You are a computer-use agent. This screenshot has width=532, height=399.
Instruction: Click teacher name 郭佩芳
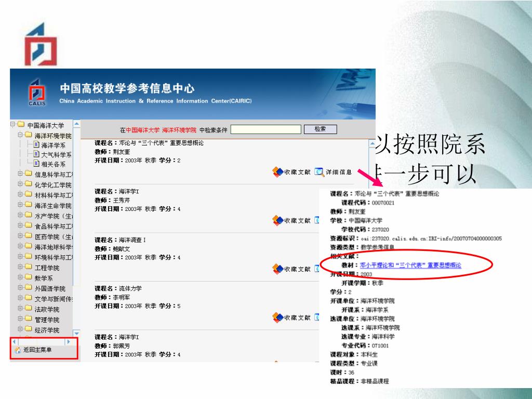[121, 345]
